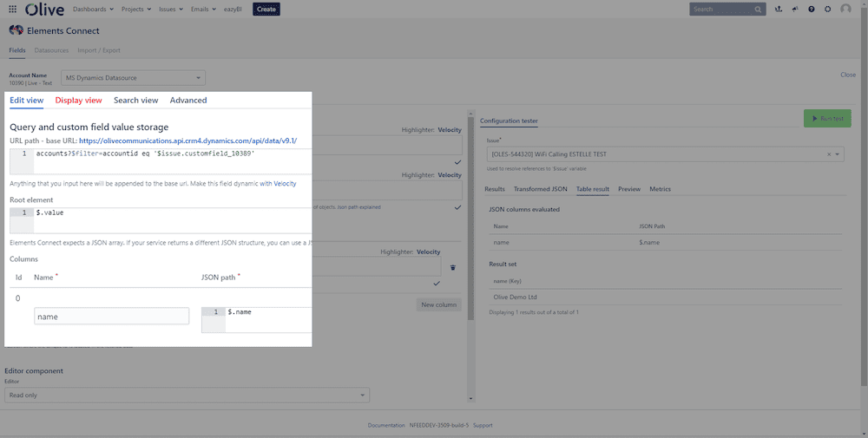This screenshot has width=868, height=438.
Task: Open the app switcher grid icon
Action: click(x=12, y=10)
